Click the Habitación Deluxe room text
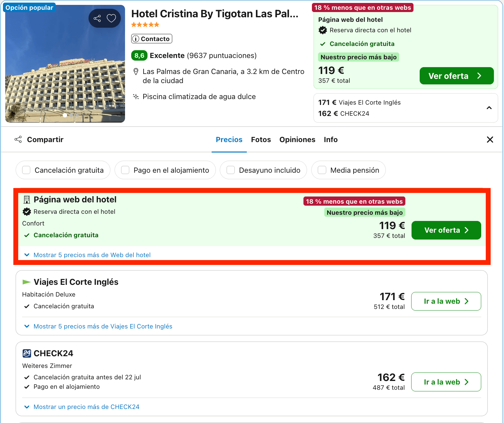Screen dimensions: 504x423 (49, 294)
